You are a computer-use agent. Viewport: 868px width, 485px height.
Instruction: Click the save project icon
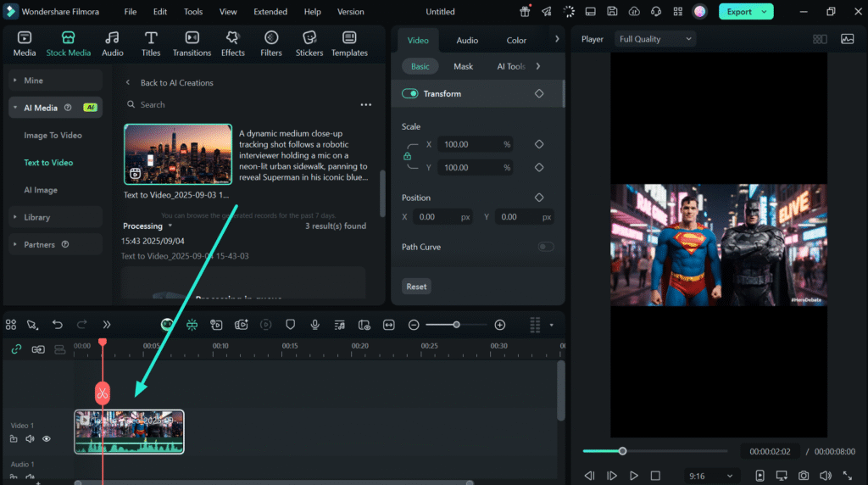click(612, 11)
